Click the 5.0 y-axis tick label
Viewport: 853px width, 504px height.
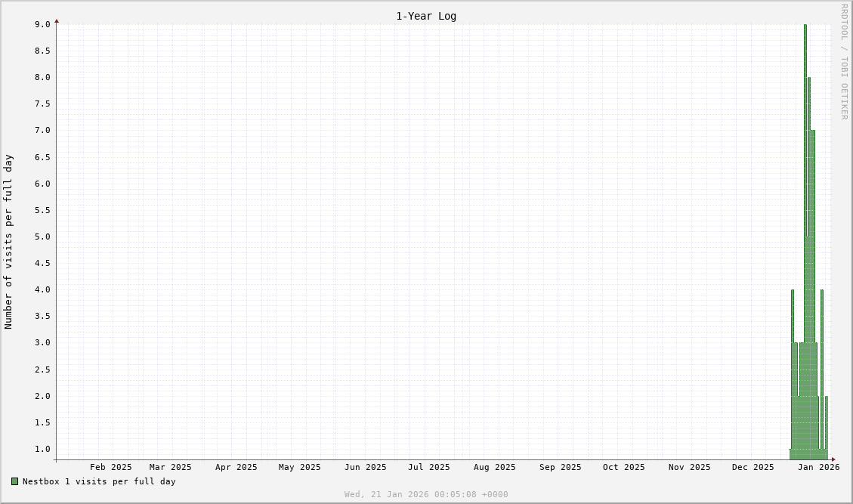coord(42,237)
